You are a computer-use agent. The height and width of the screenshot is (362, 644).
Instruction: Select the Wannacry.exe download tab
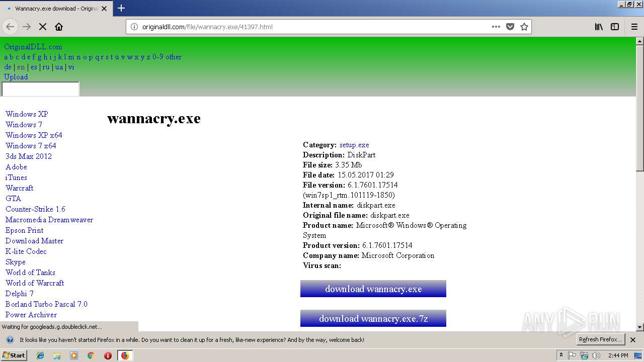[x=56, y=9]
